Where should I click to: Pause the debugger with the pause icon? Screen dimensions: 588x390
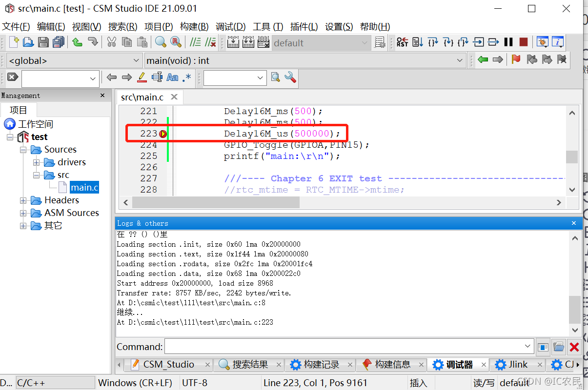(508, 42)
